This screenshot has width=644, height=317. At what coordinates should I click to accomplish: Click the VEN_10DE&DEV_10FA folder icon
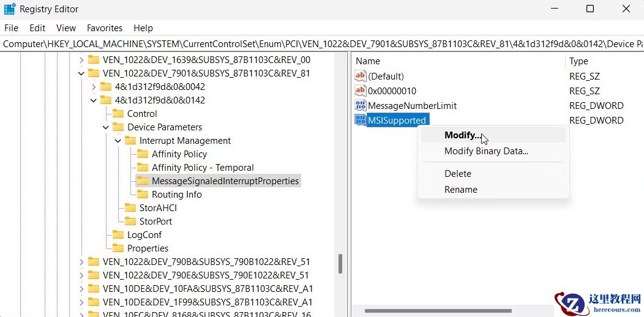point(94,289)
